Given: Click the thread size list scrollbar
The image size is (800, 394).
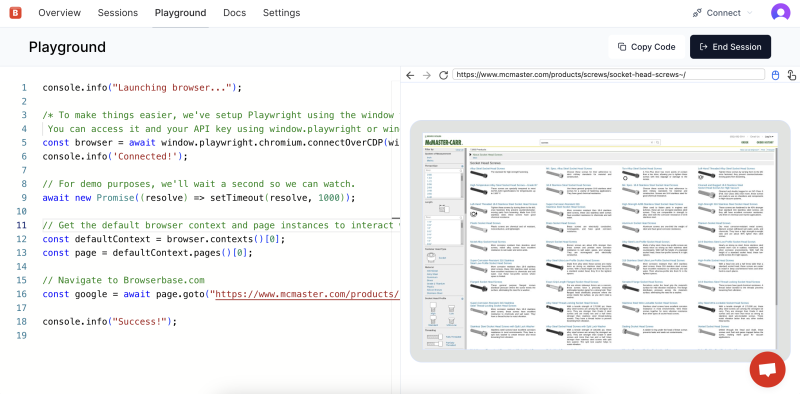Looking at the screenshot, I should point(462,186).
